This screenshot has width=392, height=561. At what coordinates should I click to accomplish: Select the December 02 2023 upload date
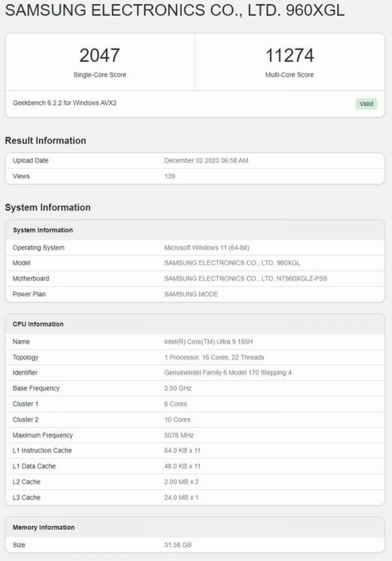[x=206, y=161]
